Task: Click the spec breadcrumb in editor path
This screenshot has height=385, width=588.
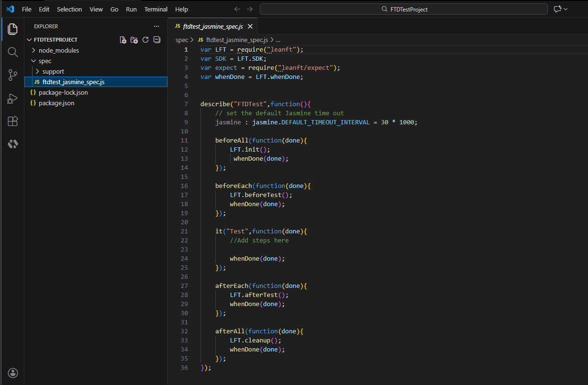Action: (x=181, y=40)
